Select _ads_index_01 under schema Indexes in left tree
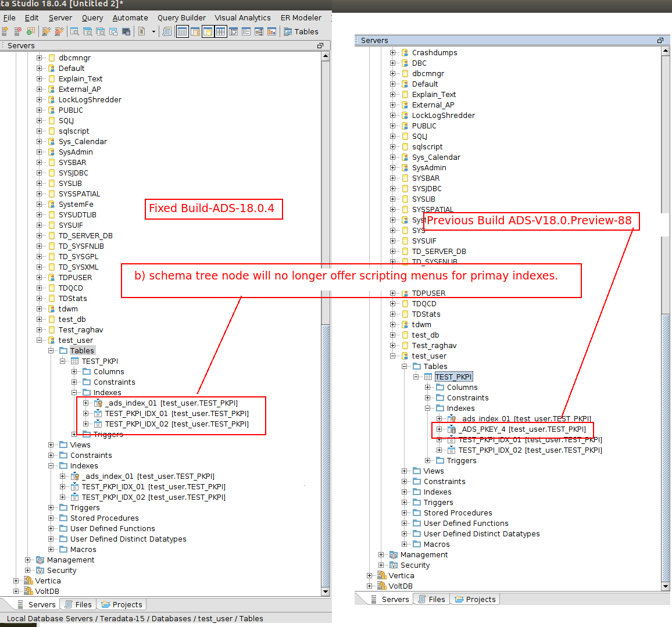672x627 pixels. click(148, 476)
